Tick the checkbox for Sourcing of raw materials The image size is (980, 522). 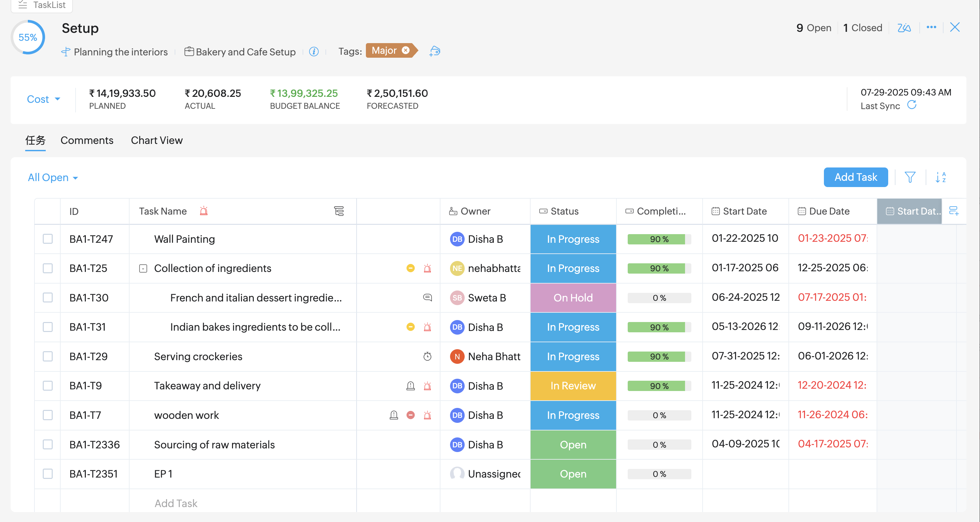click(47, 444)
